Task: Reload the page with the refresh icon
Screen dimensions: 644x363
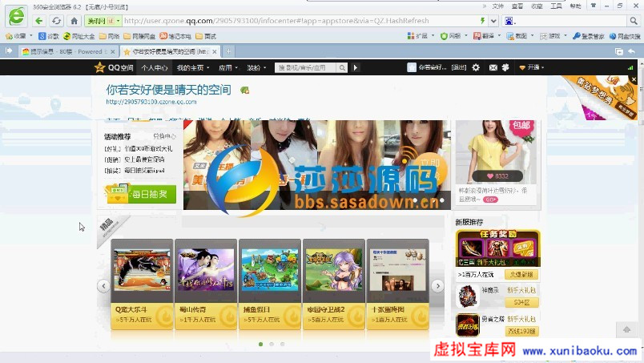Action: pyautogui.click(x=56, y=21)
